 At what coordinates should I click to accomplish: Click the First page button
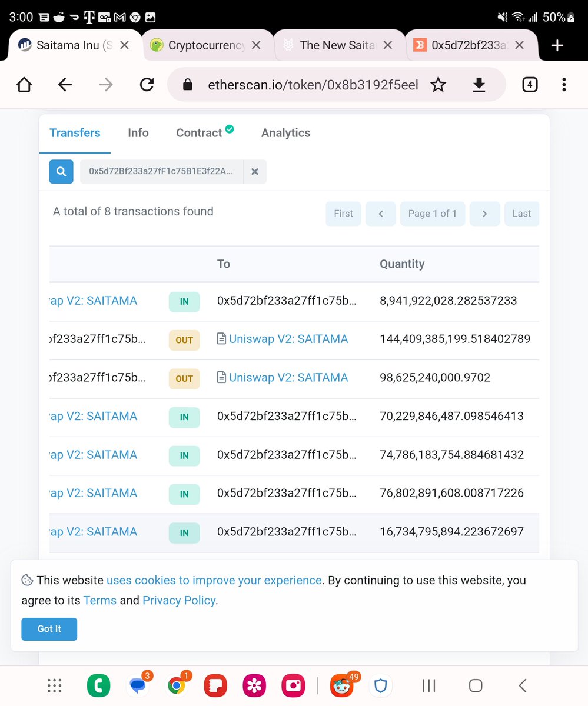pos(343,214)
